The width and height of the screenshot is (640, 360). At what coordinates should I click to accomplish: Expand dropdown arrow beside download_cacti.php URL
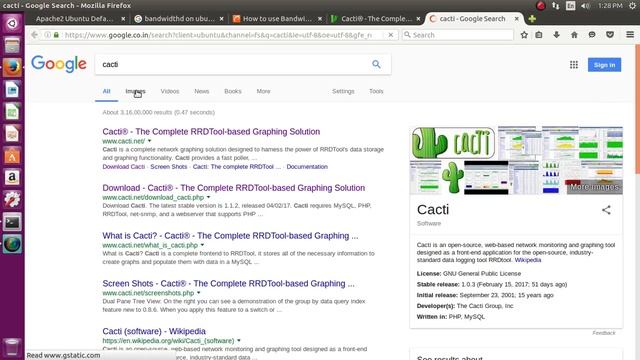click(x=208, y=197)
